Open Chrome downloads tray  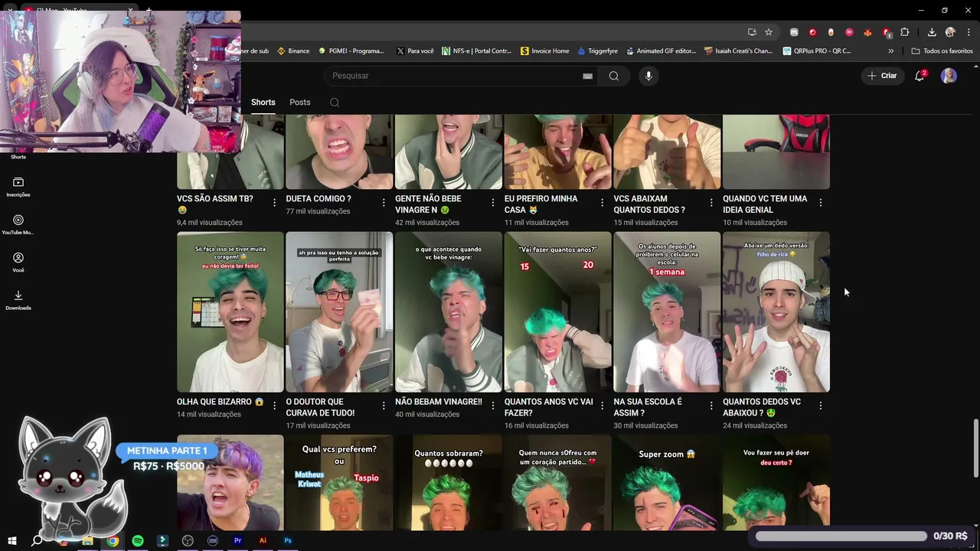coord(932,32)
